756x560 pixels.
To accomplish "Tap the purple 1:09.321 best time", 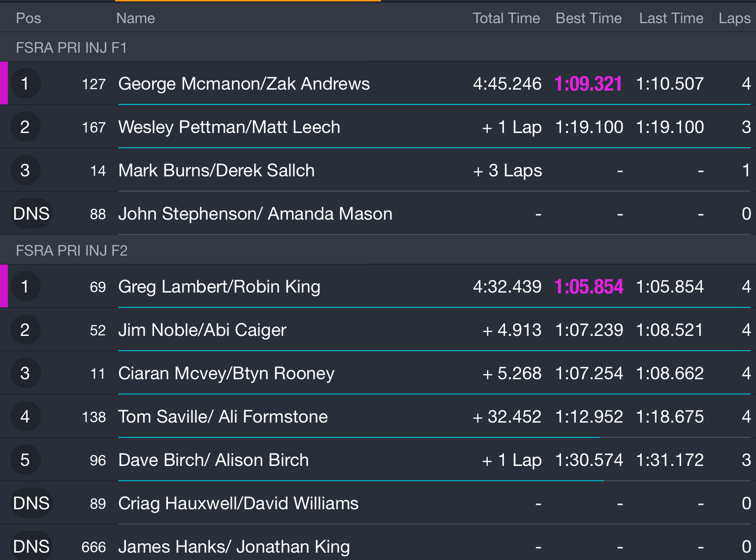I will [588, 84].
